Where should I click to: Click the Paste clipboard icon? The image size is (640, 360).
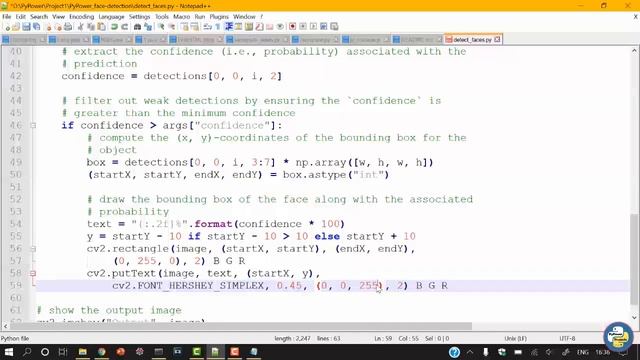[101, 27]
